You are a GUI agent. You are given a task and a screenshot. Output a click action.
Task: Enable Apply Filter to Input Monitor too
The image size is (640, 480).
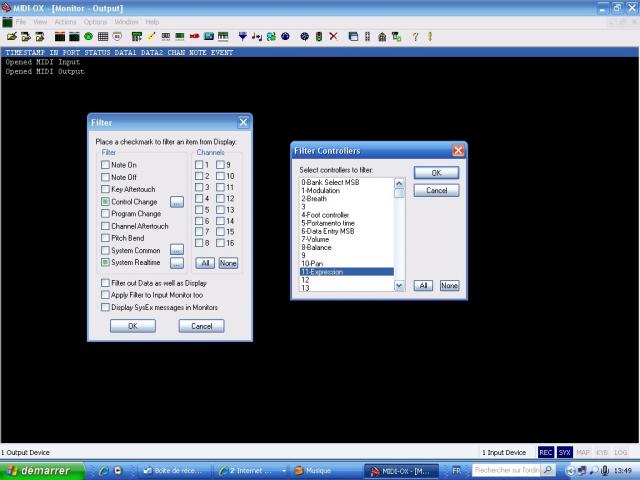coord(105,295)
